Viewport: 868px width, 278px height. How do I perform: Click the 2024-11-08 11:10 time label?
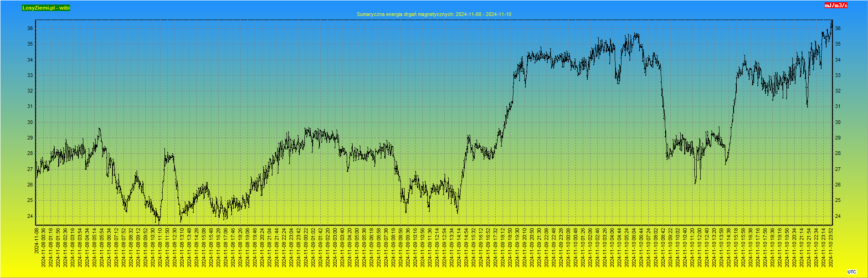pos(160,247)
